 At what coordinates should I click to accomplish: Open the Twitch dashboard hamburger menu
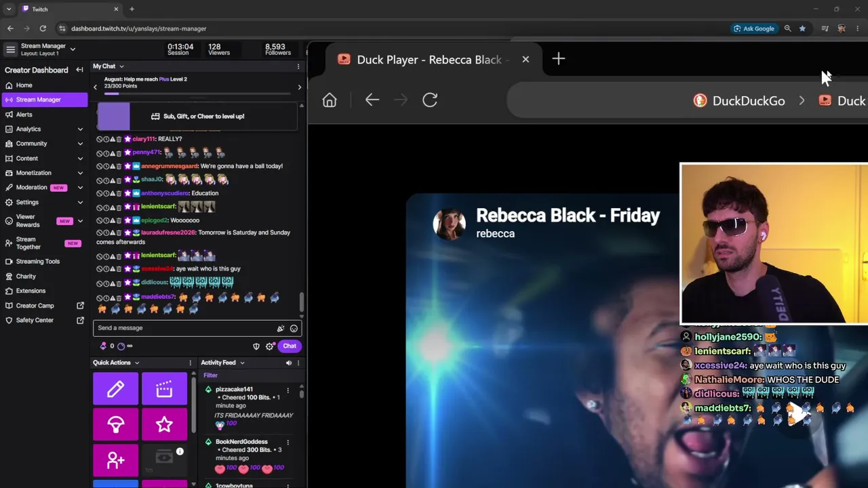pyautogui.click(x=10, y=49)
